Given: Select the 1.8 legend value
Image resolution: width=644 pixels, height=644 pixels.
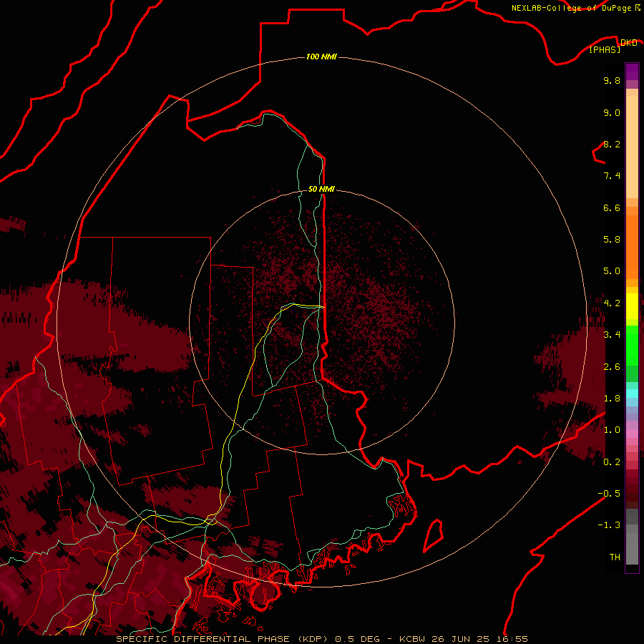Looking at the screenshot, I should click(612, 399).
